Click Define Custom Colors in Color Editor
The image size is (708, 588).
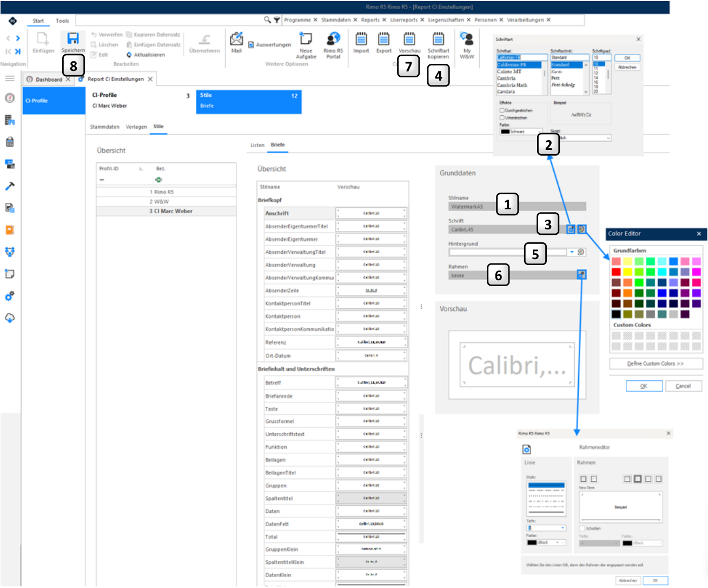(656, 364)
